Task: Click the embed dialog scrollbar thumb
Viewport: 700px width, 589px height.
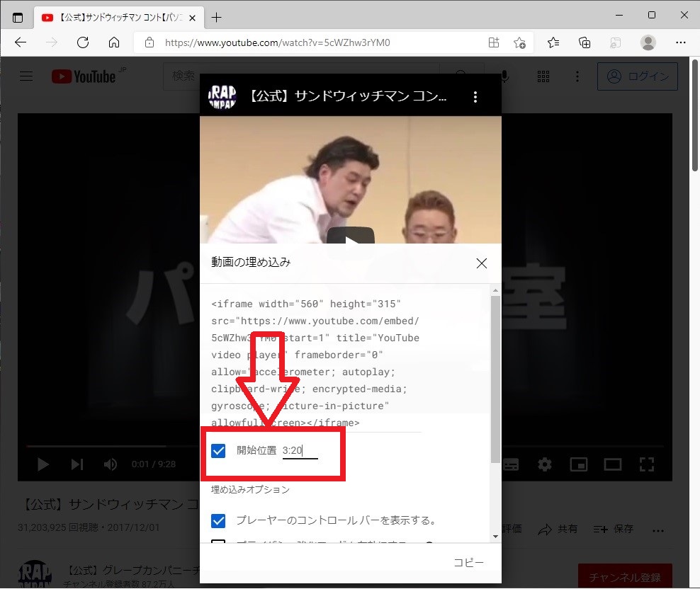Action: pyautogui.click(x=495, y=379)
